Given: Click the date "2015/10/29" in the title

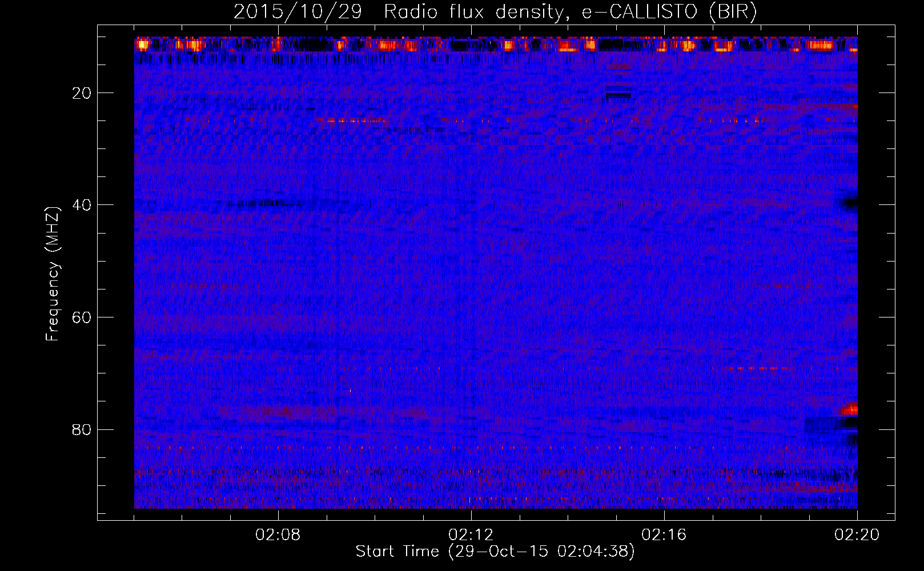Looking at the screenshot, I should point(298,12).
